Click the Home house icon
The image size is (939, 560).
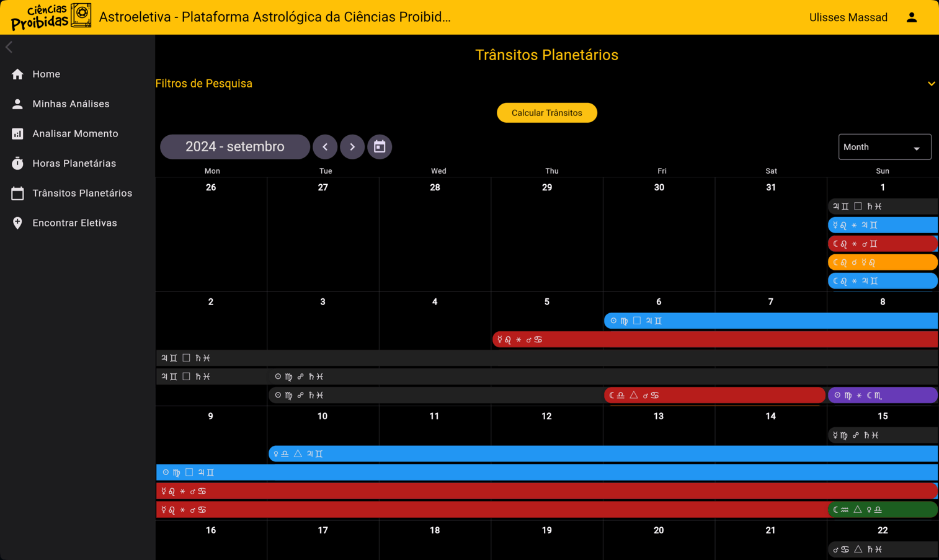point(17,74)
